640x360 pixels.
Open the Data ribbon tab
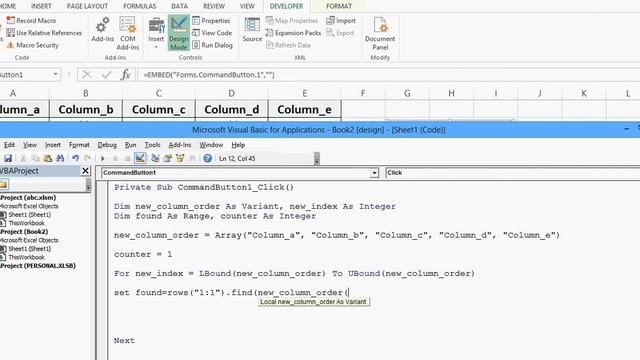[180, 6]
